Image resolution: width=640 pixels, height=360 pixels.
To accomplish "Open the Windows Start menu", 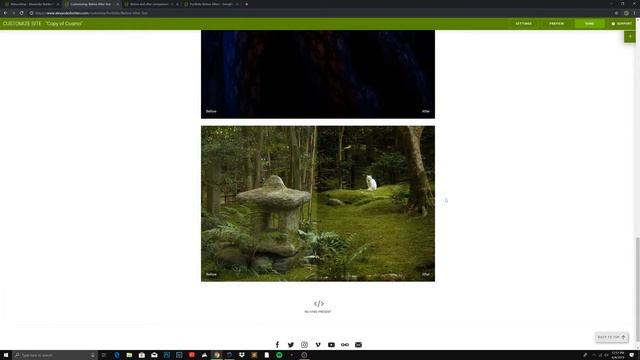I will 6,355.
